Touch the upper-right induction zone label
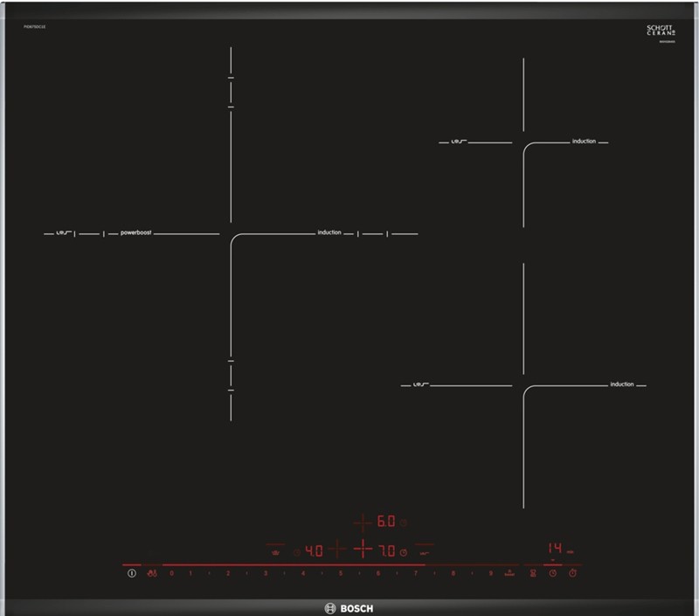 tap(584, 141)
